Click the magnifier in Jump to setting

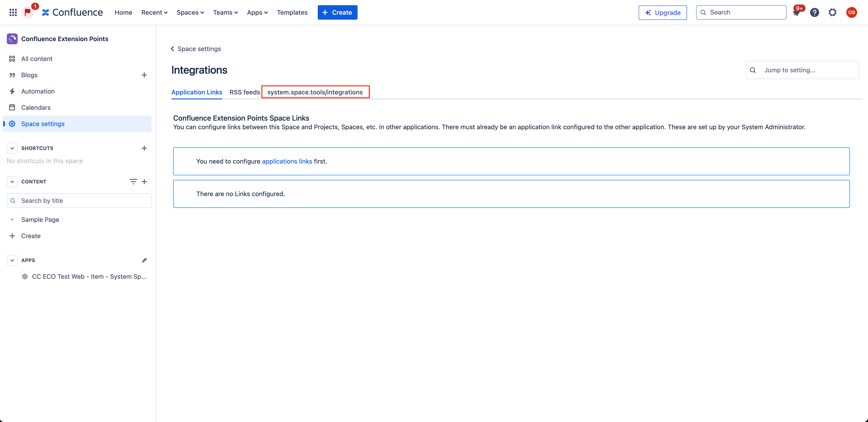tap(753, 70)
